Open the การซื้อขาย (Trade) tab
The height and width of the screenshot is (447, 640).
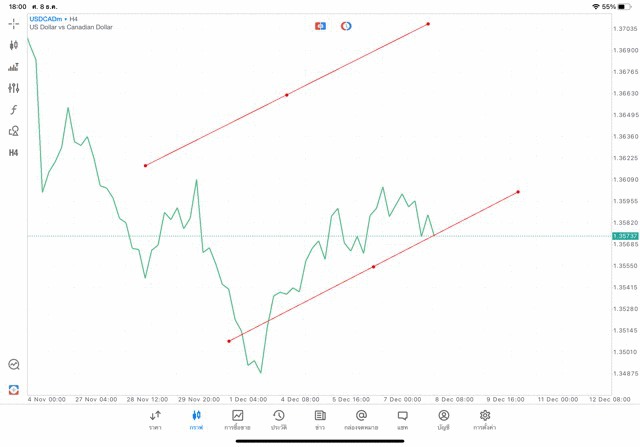coord(237,419)
